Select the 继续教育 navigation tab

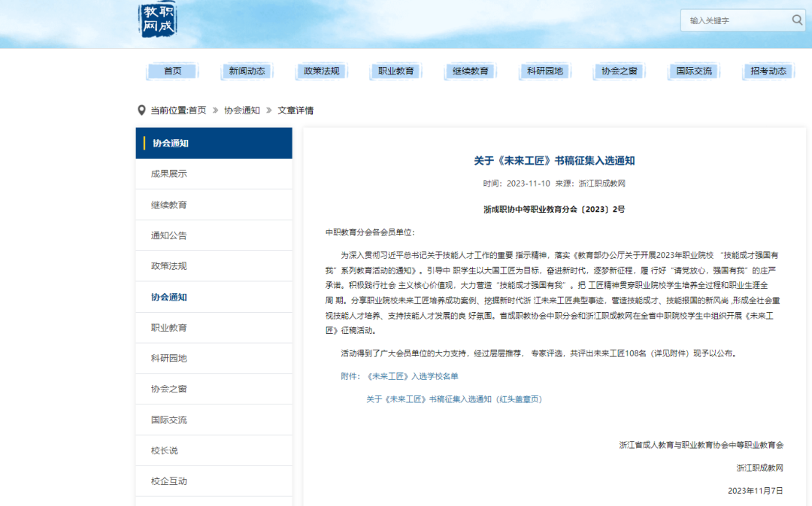click(470, 71)
